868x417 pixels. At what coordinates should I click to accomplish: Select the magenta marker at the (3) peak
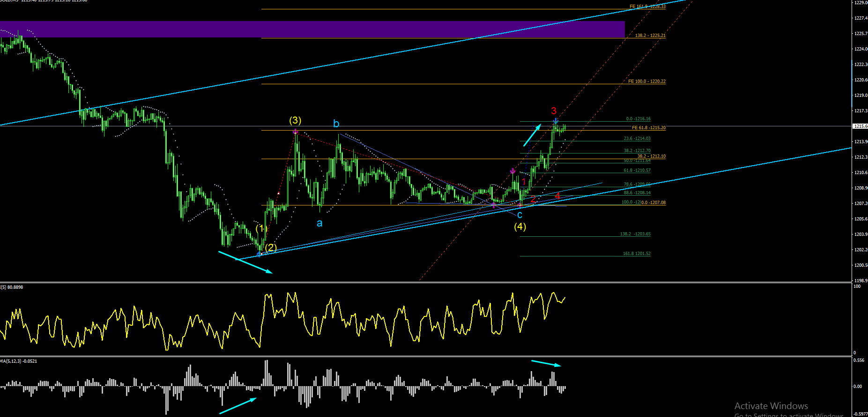(295, 132)
